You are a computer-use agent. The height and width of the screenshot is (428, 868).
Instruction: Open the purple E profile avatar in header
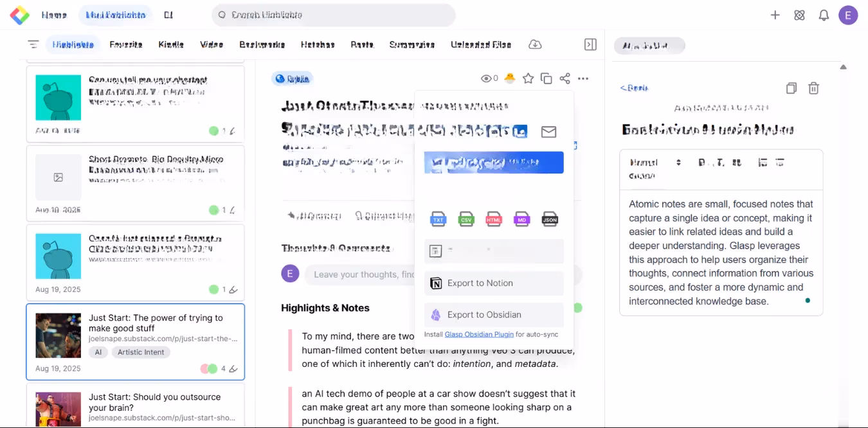[x=848, y=15]
